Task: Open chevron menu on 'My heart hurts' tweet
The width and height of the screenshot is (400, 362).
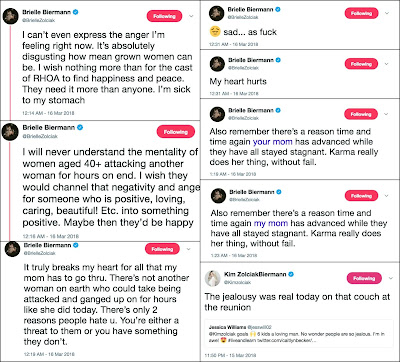Action: click(387, 64)
